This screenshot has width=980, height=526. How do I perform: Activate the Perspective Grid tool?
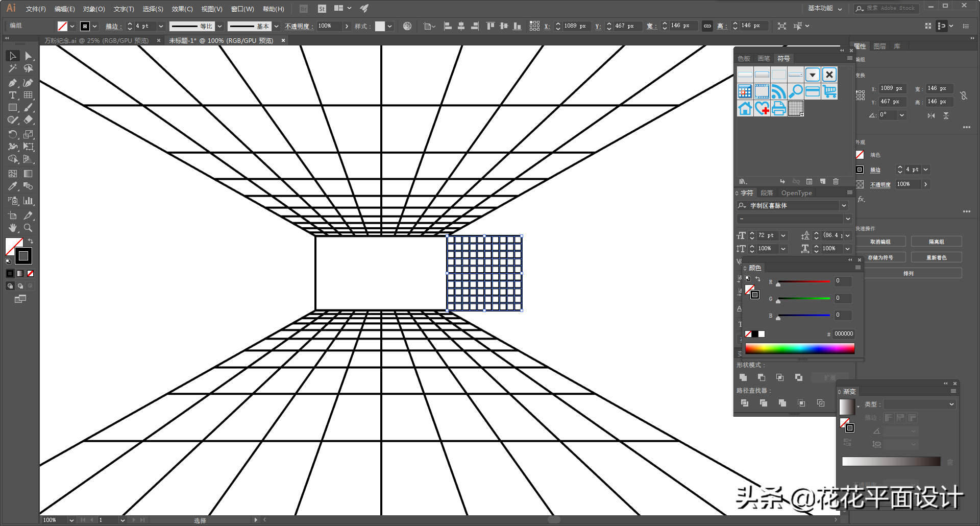click(29, 159)
